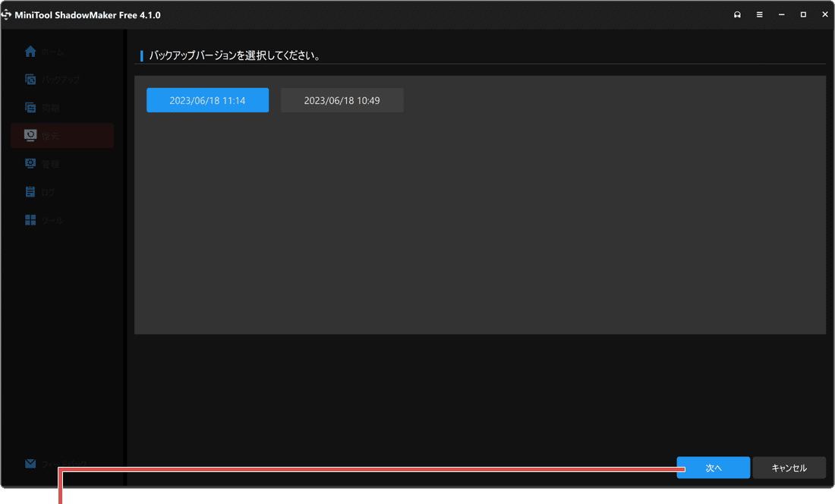835x504 pixels.
Task: Select backup version 2023/06/18 10:49
Action: (x=342, y=99)
